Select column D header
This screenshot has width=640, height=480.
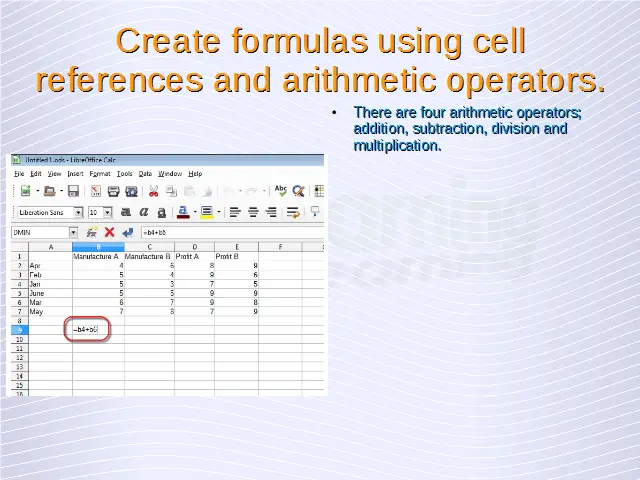[194, 247]
